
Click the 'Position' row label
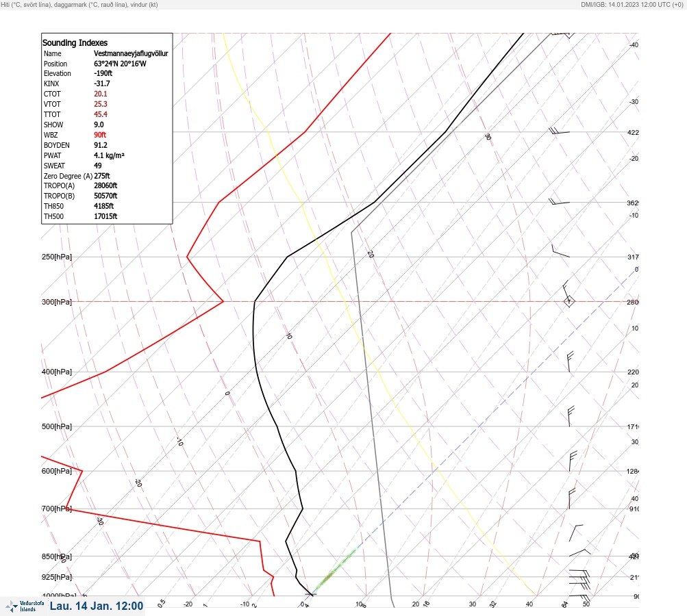point(55,64)
